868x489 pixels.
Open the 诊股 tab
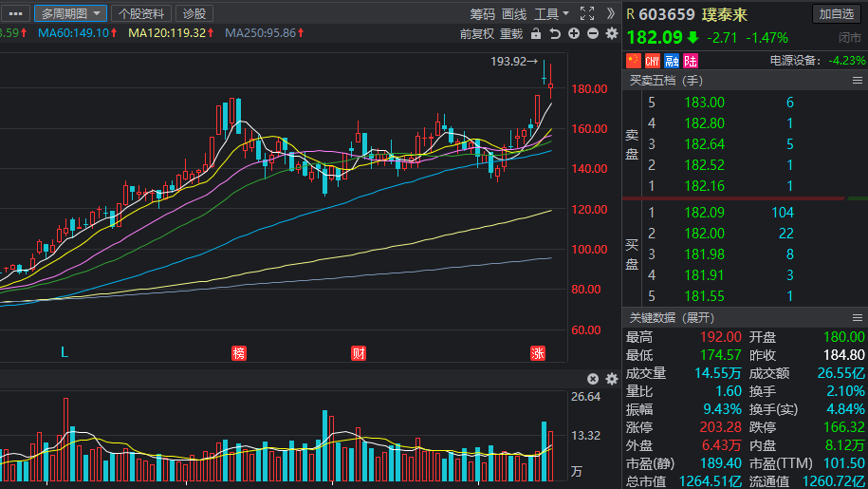pyautogui.click(x=194, y=13)
